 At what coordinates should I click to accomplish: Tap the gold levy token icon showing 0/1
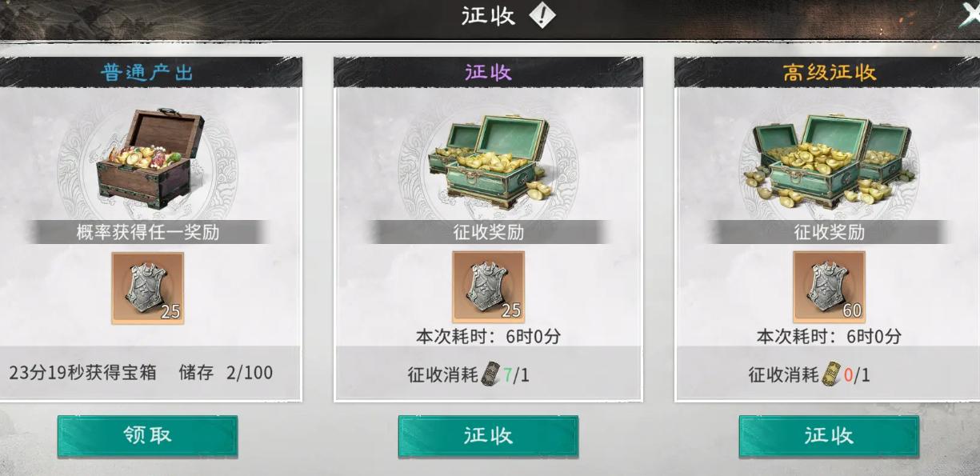tap(832, 374)
